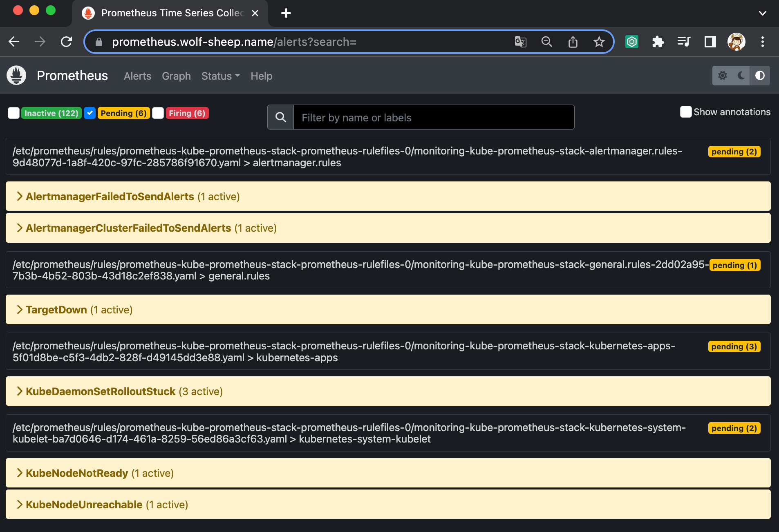Click the zoom magnifier in address bar
779x532 pixels.
[x=546, y=42]
